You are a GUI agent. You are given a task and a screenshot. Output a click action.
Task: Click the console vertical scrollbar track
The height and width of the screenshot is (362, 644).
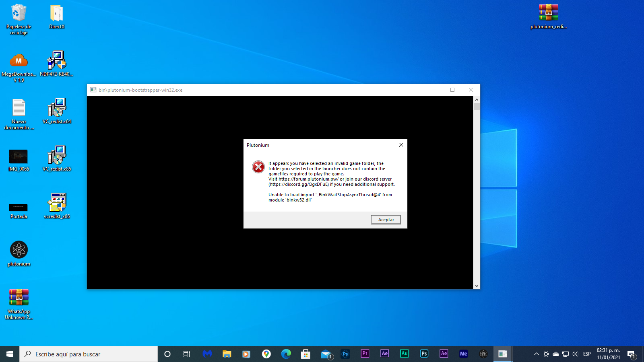[477, 196]
